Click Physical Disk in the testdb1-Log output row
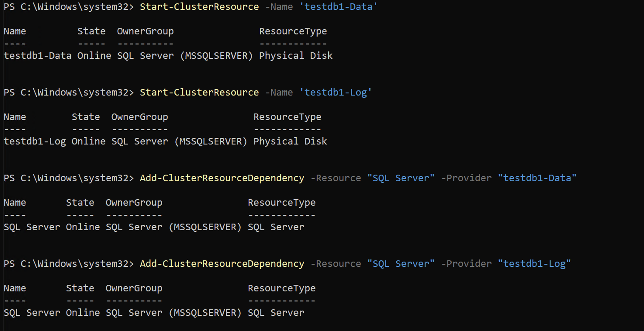Screen dimensions: 644x331 tap(290, 142)
